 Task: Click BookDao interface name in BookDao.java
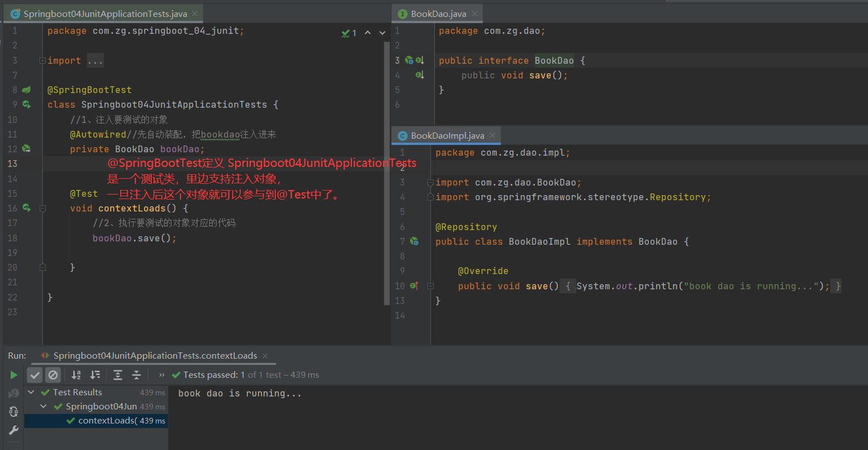click(x=554, y=61)
